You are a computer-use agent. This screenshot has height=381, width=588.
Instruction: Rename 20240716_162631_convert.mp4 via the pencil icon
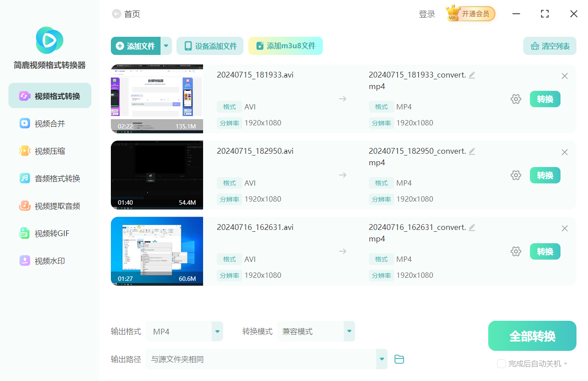tap(472, 227)
